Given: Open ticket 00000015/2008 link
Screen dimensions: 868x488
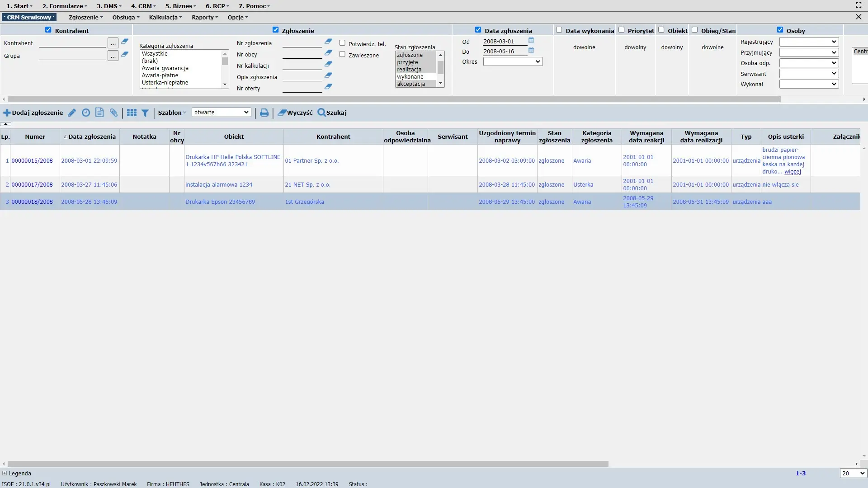Looking at the screenshot, I should 32,161.
